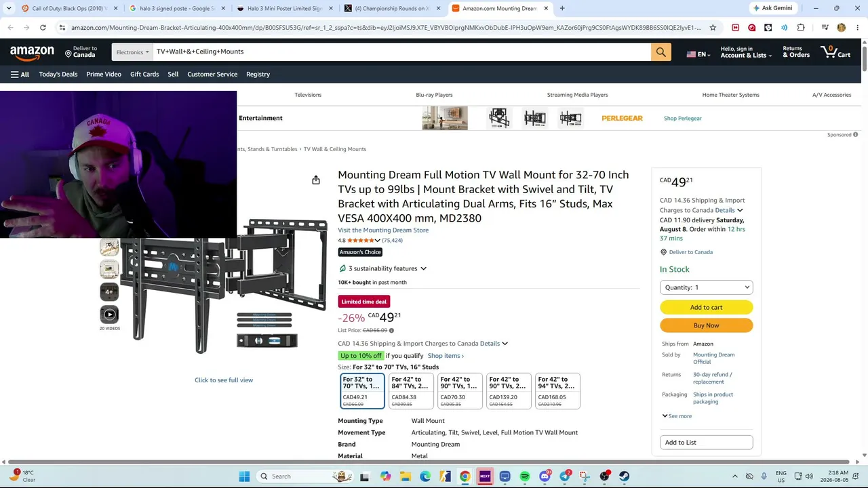Click Buy Now button
Image resolution: width=868 pixels, height=488 pixels.
[x=706, y=325]
